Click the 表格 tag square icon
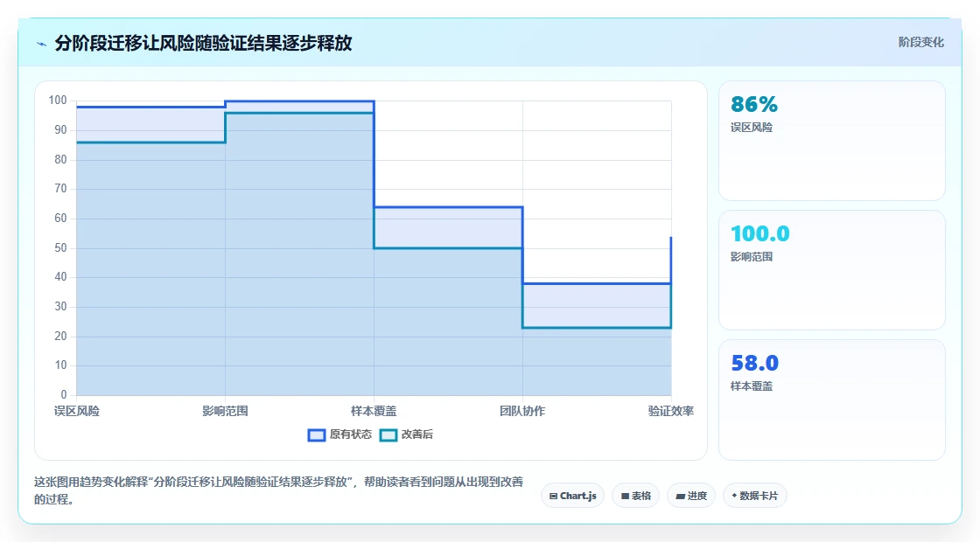 [x=625, y=496]
